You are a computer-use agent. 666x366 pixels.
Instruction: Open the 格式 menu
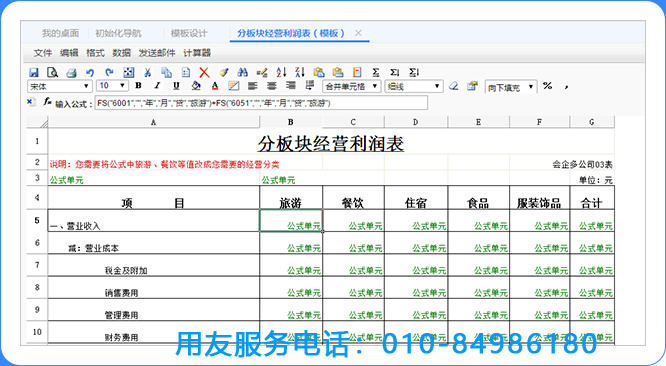click(95, 53)
